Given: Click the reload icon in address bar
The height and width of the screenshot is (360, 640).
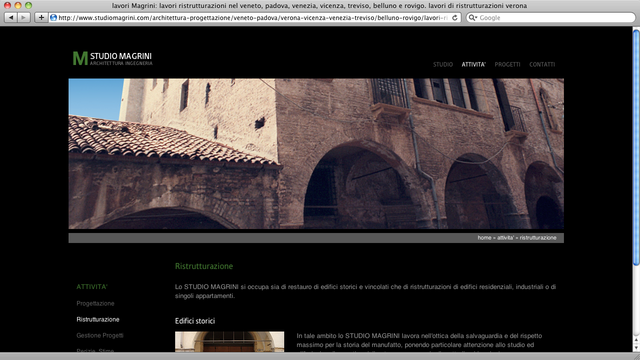Looking at the screenshot, I should tap(455, 18).
